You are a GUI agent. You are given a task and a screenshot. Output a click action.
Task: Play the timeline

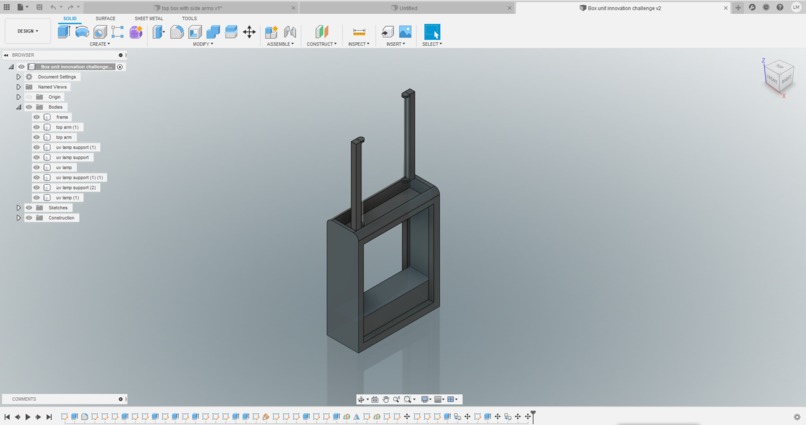coord(28,417)
